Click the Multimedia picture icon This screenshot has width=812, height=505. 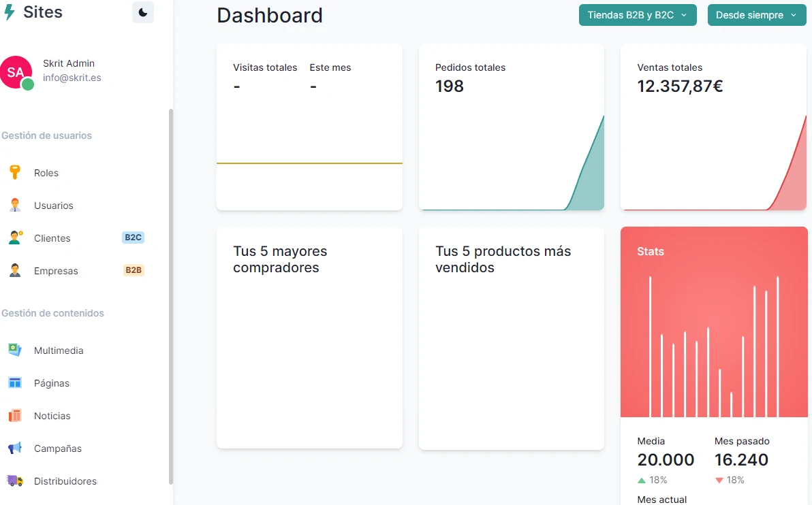pyautogui.click(x=15, y=350)
